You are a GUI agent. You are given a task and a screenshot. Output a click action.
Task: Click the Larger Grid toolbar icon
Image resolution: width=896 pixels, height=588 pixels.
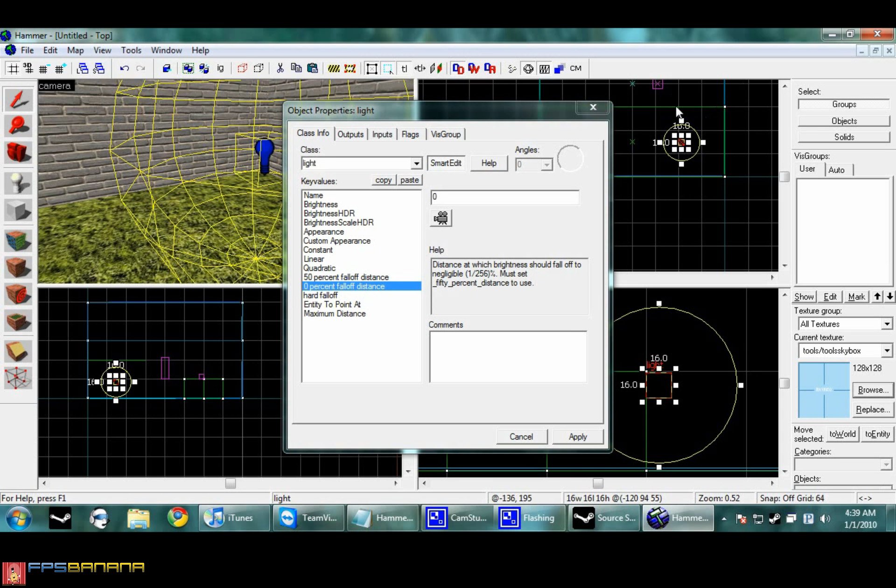coord(60,69)
